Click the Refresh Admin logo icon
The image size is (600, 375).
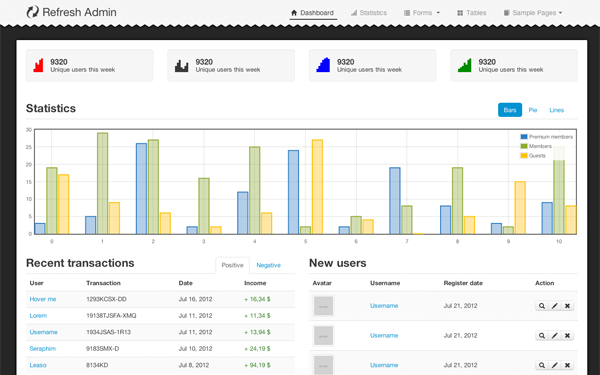33,12
